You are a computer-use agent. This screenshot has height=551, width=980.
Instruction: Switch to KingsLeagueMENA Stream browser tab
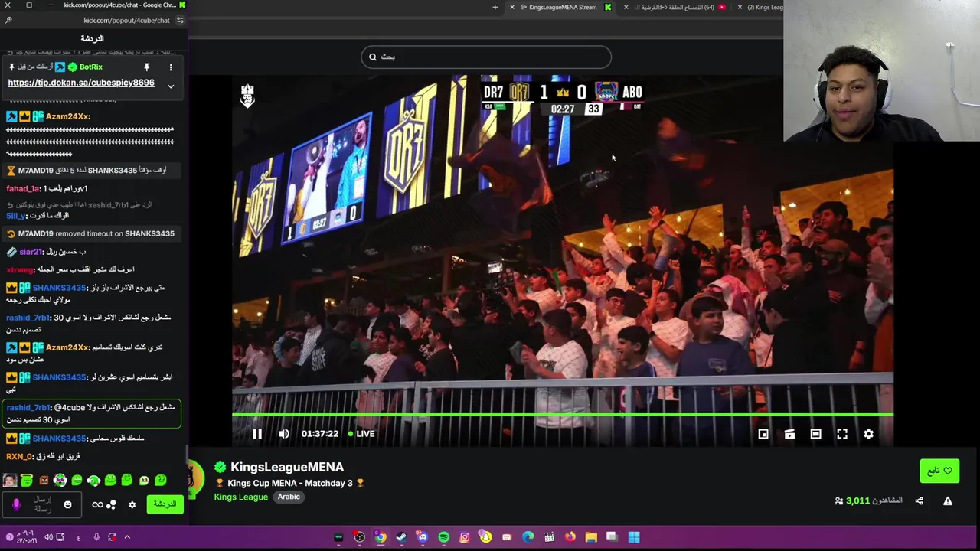[x=562, y=8]
